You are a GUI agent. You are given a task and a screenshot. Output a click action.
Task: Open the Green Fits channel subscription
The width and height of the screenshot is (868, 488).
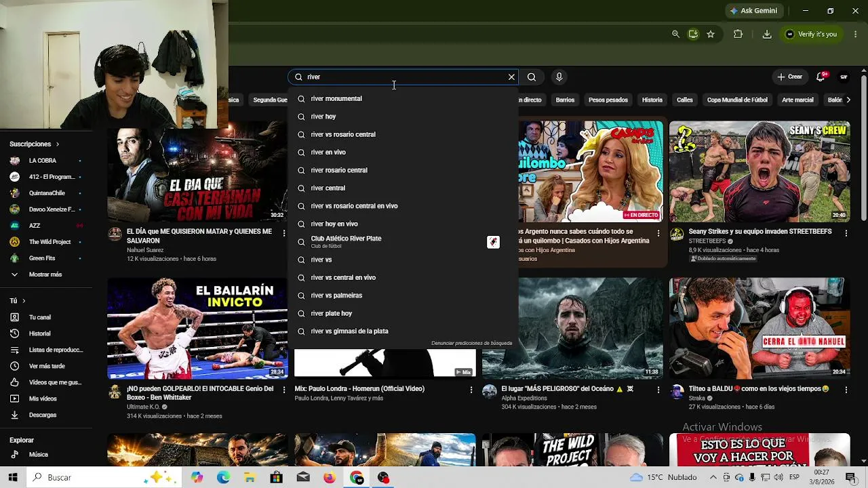(45, 258)
